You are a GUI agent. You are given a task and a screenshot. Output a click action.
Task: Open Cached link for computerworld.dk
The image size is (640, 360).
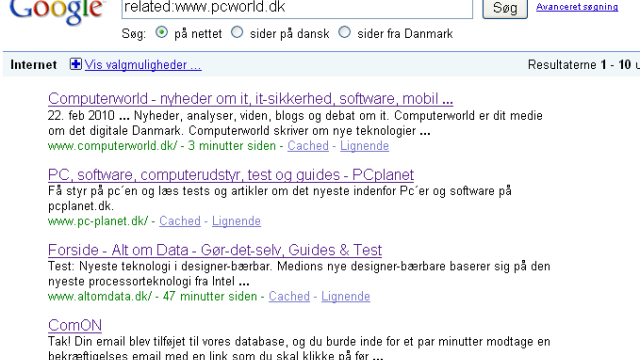[x=308, y=146]
